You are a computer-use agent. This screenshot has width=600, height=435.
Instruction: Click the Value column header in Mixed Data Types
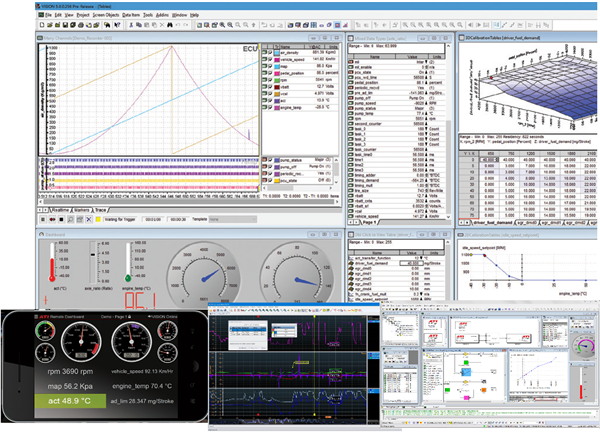point(412,57)
